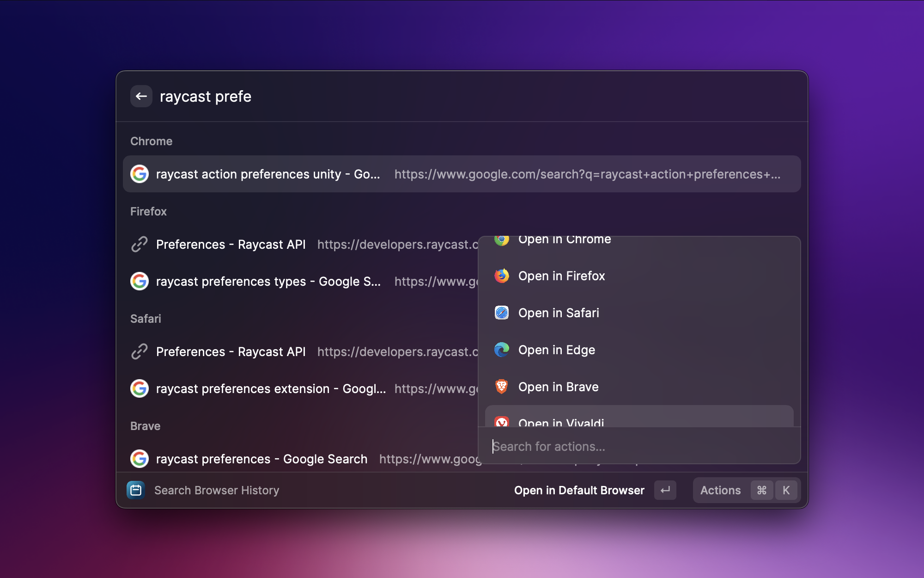Click the back arrow button

(x=141, y=96)
